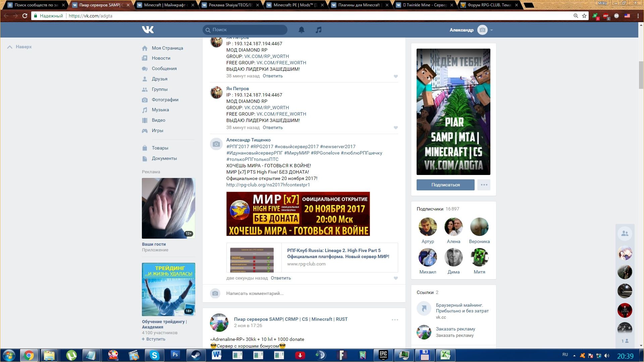Click the VK logo in header
644x362 pixels.
coord(148,30)
